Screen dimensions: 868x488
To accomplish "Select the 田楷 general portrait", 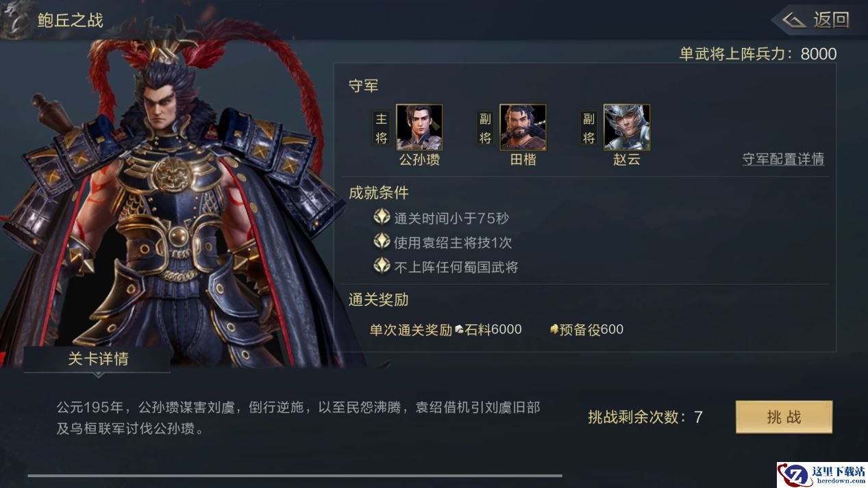I will 523,127.
